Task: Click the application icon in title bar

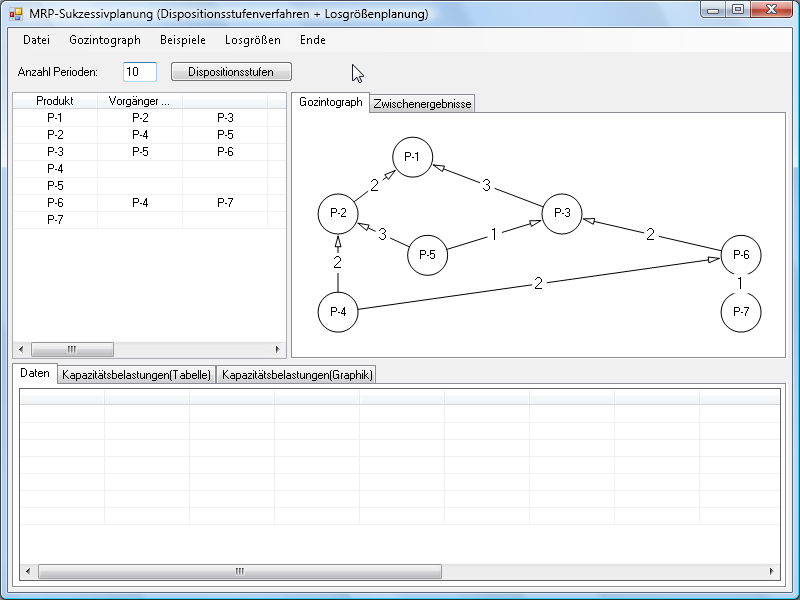Action: tap(15, 13)
